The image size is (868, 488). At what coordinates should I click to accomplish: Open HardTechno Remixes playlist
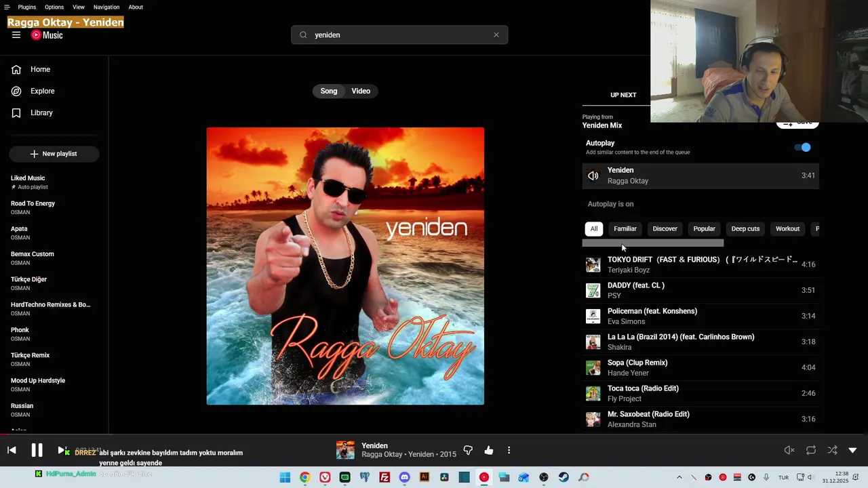point(54,308)
